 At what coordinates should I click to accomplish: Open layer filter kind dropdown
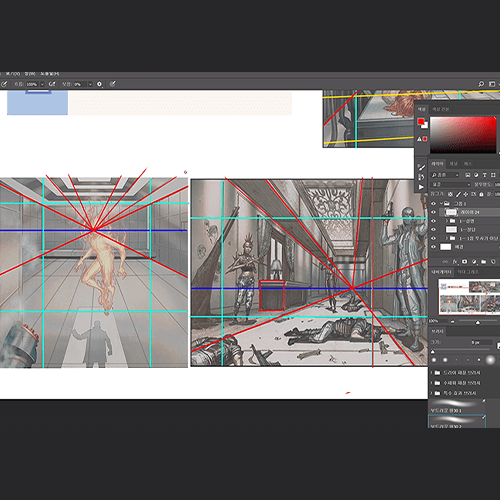tap(445, 175)
